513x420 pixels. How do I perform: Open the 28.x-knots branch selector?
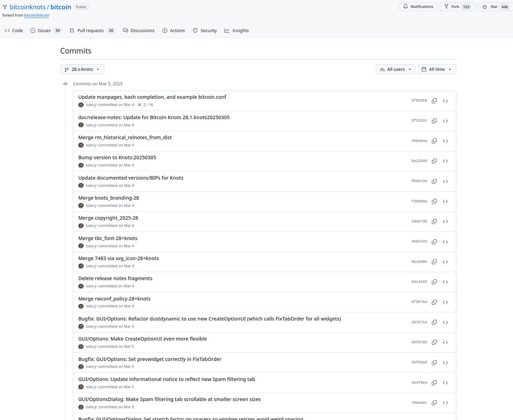(x=82, y=69)
